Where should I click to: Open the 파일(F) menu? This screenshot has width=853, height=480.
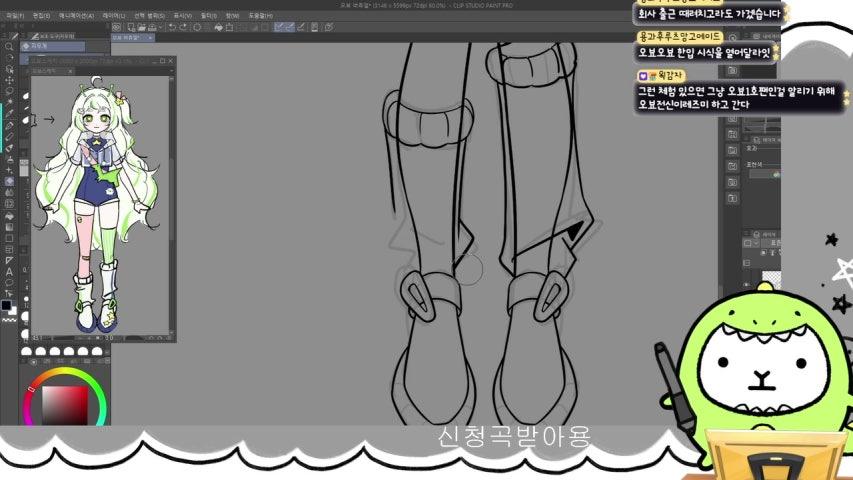pos(13,16)
